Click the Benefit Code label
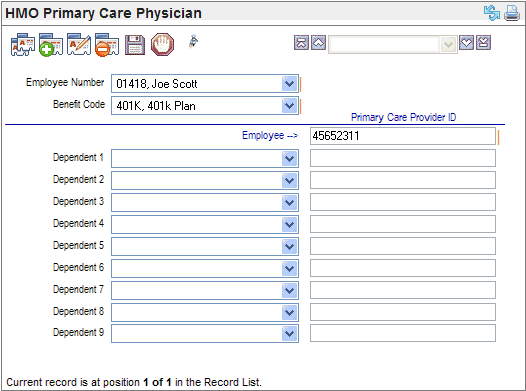Image resolution: width=526 pixels, height=391 pixels. point(79,104)
